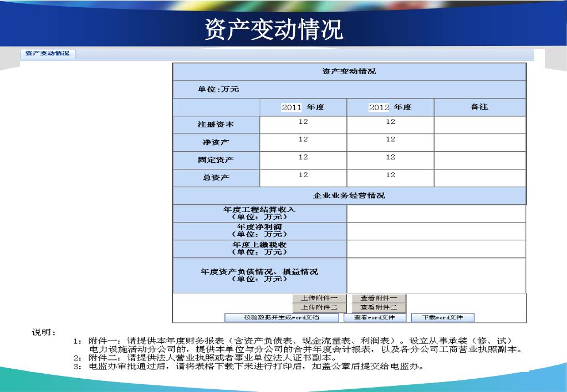Focus the 固定资产 field for 2011
This screenshot has width=567, height=392.
coord(303,160)
